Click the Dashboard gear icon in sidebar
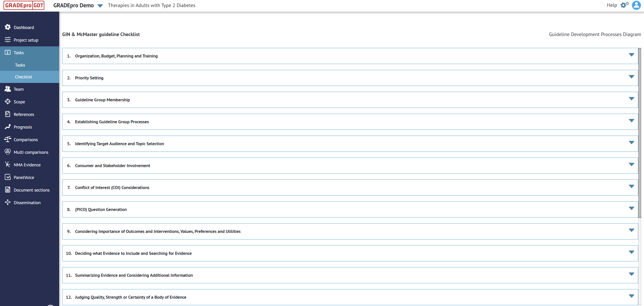Viewport: 644px width, 306px height. pyautogui.click(x=8, y=27)
